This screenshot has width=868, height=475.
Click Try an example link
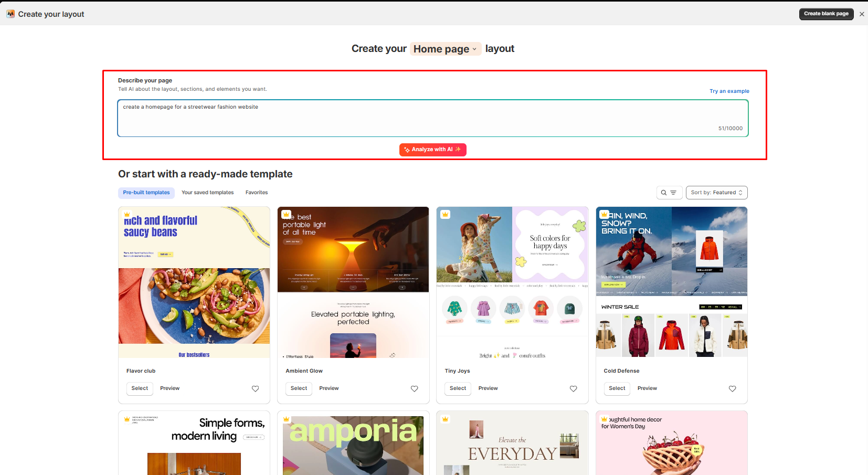[729, 91]
